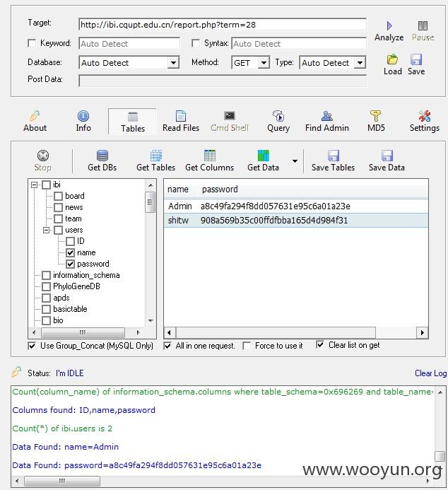Screen dimensions: 448x490
Task: Toggle Clear list on get checkbox
Action: coord(320,344)
